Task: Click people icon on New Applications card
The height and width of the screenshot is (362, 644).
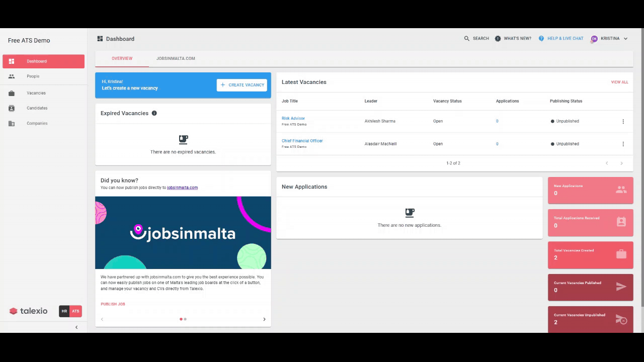Action: 621,190
